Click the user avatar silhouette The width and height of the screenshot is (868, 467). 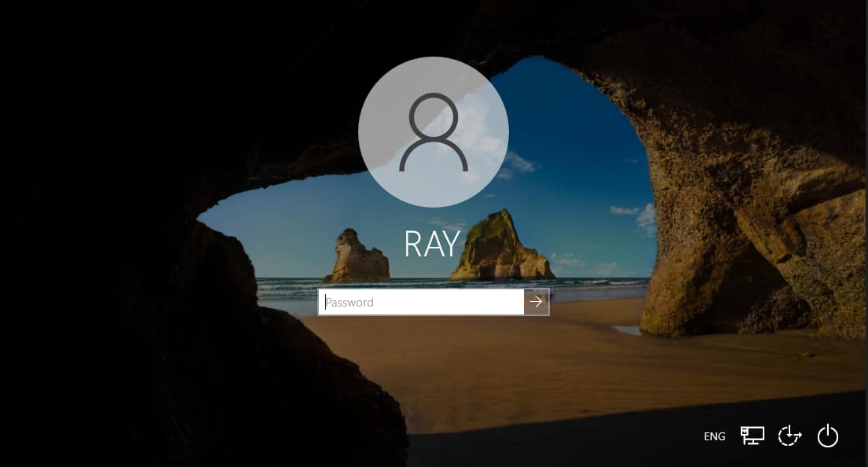(434, 132)
